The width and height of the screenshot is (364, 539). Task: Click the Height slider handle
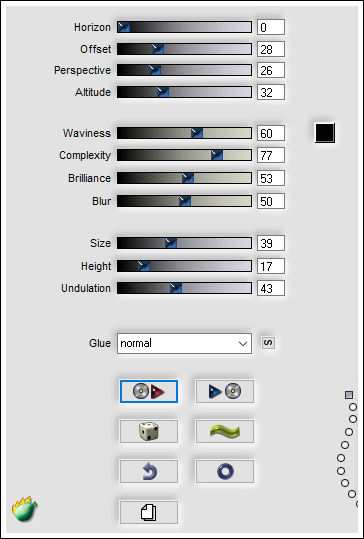pyautogui.click(x=144, y=266)
